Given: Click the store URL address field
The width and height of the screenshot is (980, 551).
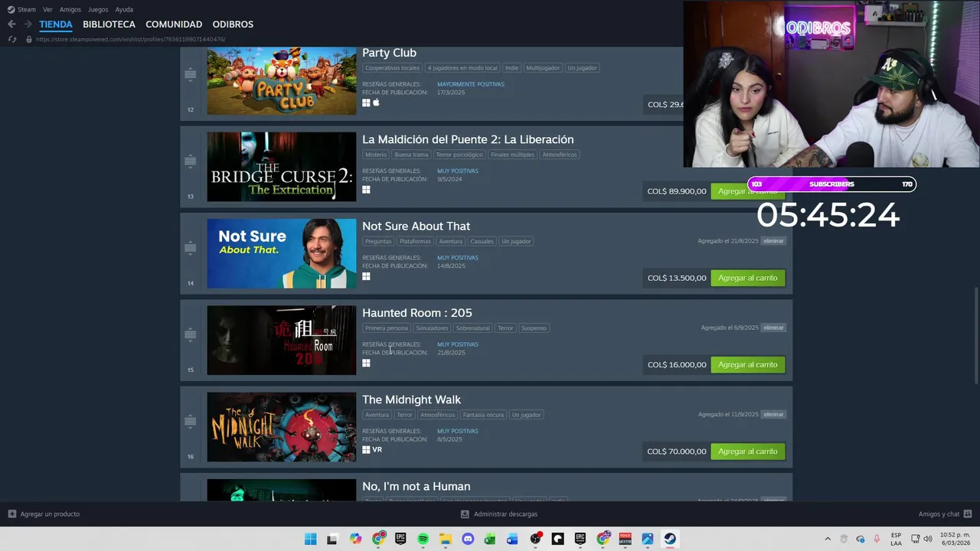Looking at the screenshot, I should (x=130, y=39).
